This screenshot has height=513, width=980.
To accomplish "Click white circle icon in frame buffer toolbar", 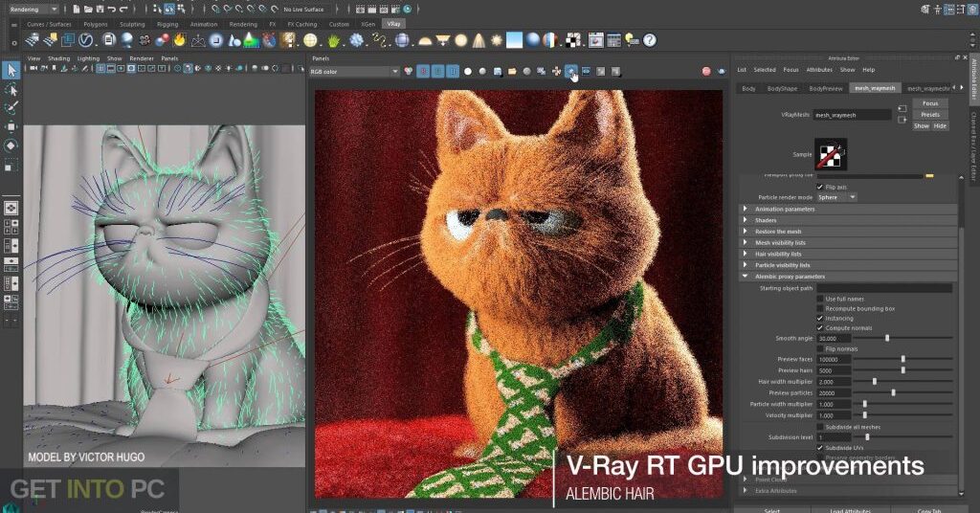I will coord(467,71).
